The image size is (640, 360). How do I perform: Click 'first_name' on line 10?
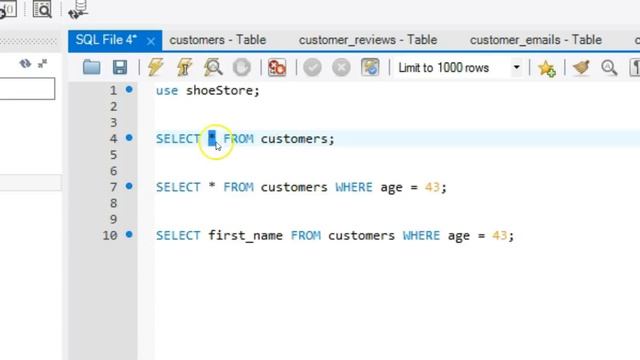[x=245, y=236]
